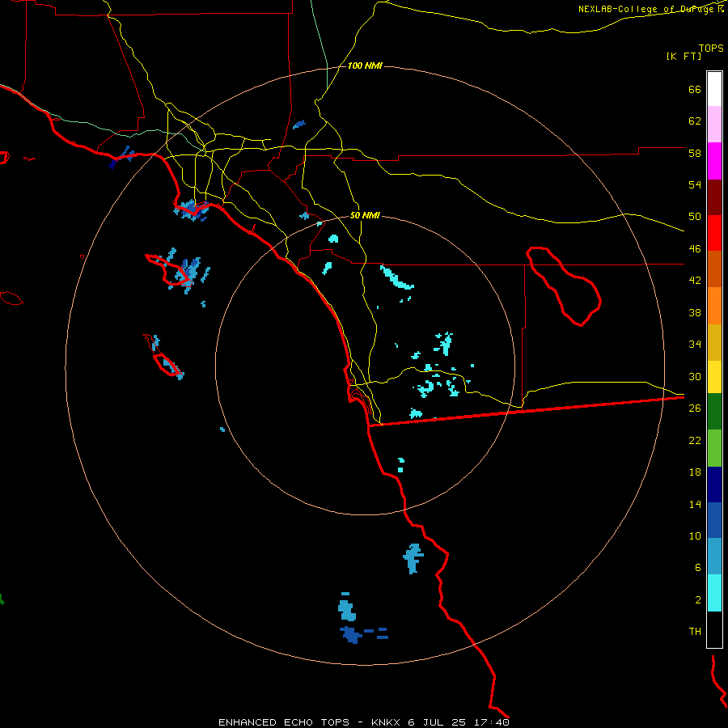Click the yellow legend swatch
Viewport: 728px width, 728px height.
[714, 377]
